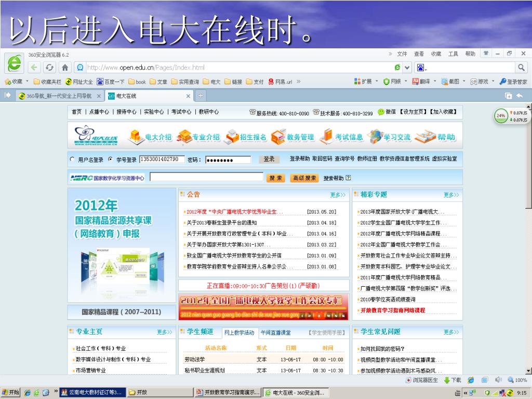Expand the bookmarks bar overflow chevron
The height and width of the screenshot is (399, 532).
tap(299, 82)
